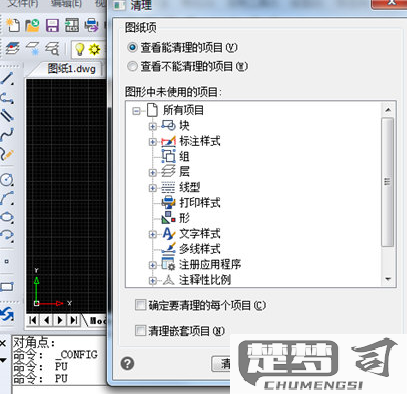Select 所有项目 in the tree

click(x=183, y=110)
